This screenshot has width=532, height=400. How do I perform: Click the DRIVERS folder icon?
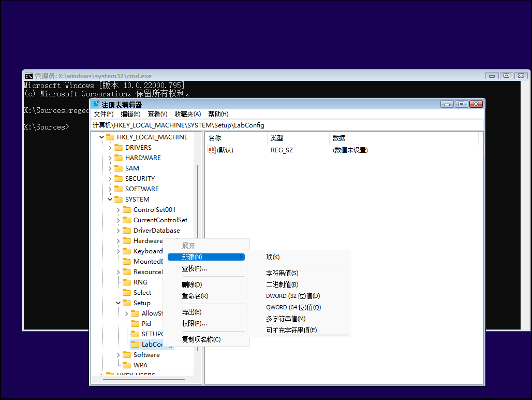(x=119, y=147)
